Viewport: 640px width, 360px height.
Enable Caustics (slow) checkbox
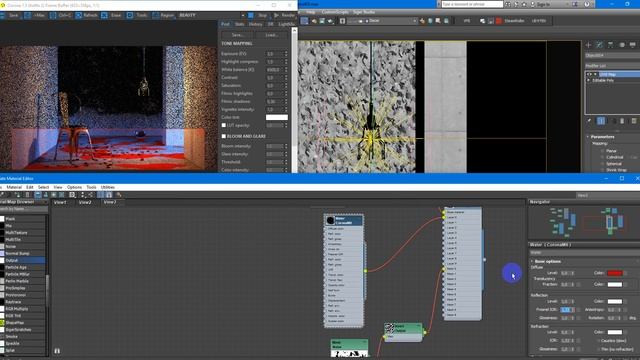click(x=598, y=340)
